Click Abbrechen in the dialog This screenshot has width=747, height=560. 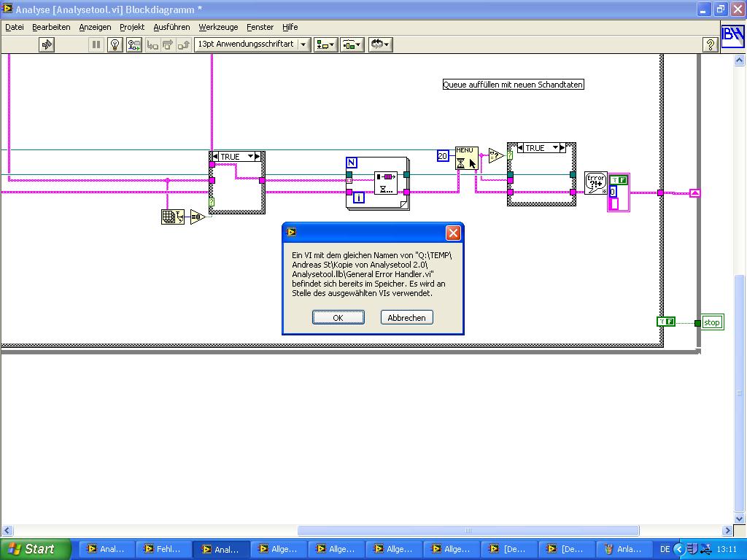click(x=406, y=318)
